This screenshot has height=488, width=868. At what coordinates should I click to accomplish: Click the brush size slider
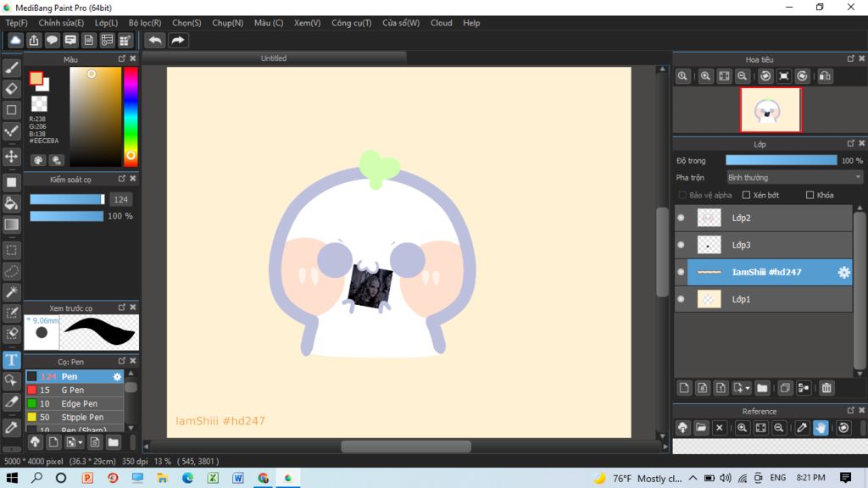[x=67, y=200]
